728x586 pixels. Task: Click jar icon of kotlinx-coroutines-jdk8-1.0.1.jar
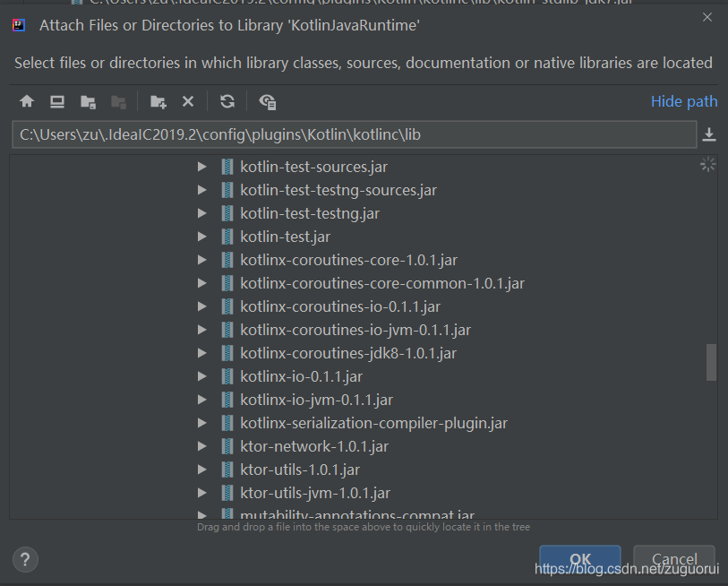pyautogui.click(x=227, y=353)
